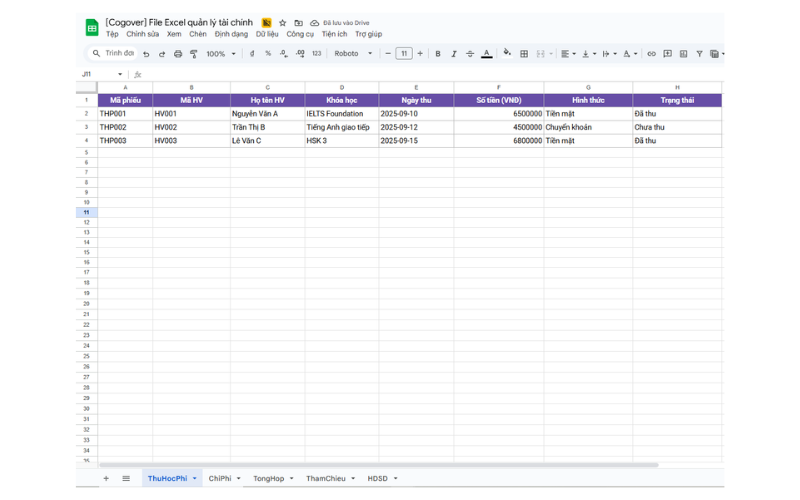The image size is (800, 500).
Task: Open the Định dạng menu
Action: tap(231, 34)
